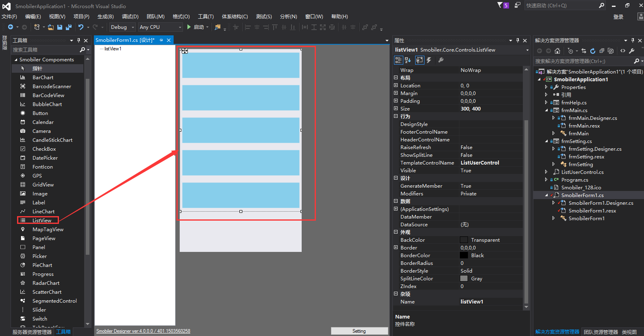Open Solution Explorer properties wrench icon
This screenshot has height=336, width=644.
click(x=632, y=51)
